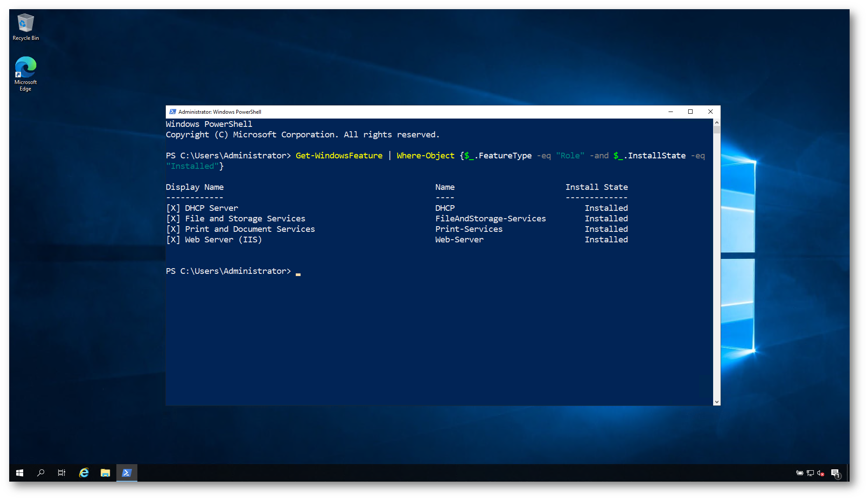Click the PowerShell vertical scrollbar thumb
Viewport: 868px width, 500px height.
(x=717, y=129)
